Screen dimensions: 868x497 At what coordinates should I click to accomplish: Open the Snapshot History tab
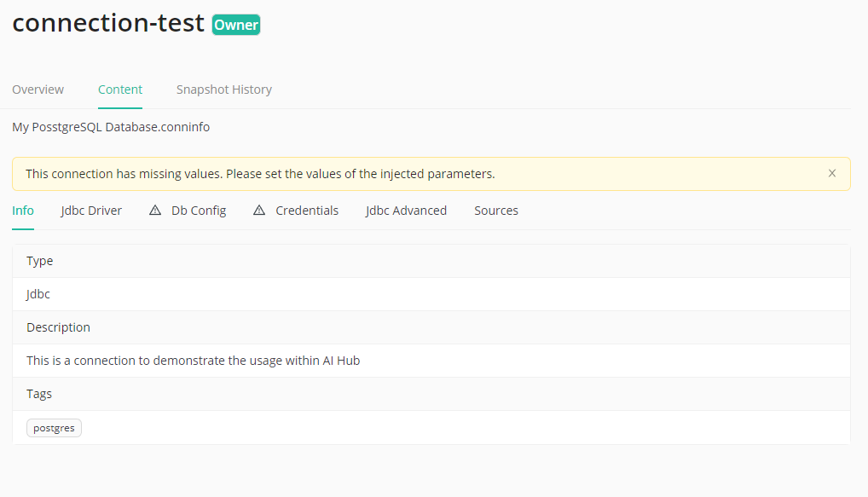[223, 90]
